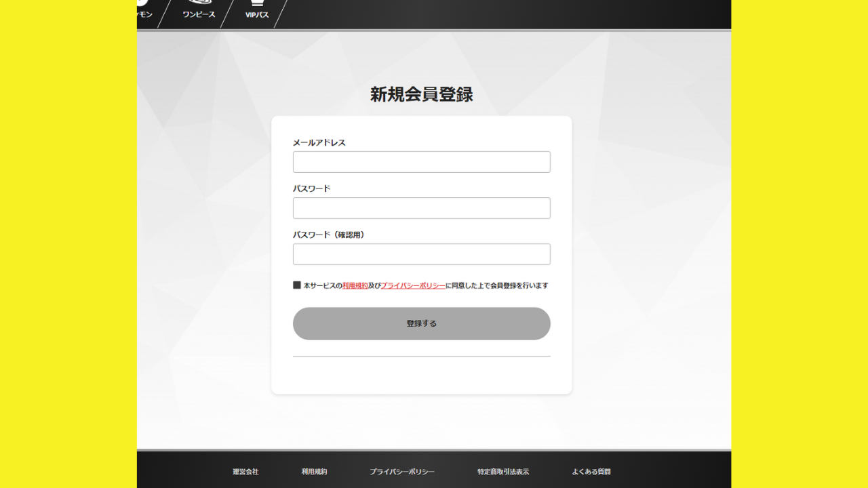The width and height of the screenshot is (868, 488).
Task: Open the プライバシーポリシー footer link
Action: coord(402,472)
